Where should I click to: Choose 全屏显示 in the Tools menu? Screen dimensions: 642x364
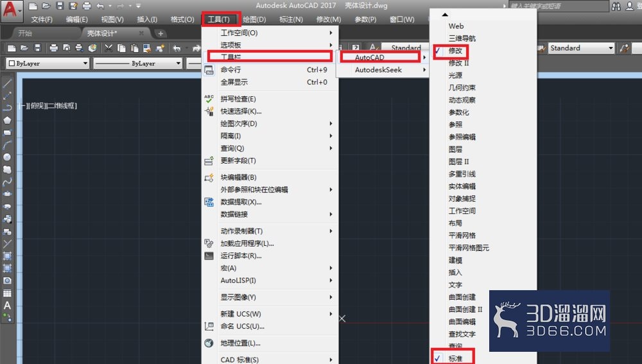coord(270,82)
